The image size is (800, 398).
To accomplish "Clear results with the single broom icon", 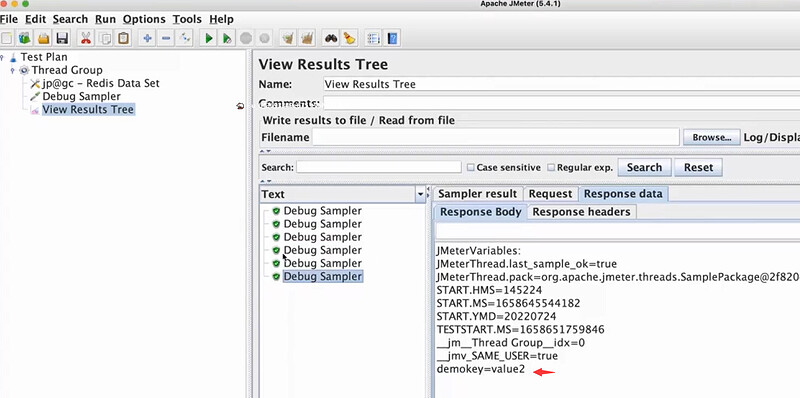I will (x=288, y=38).
